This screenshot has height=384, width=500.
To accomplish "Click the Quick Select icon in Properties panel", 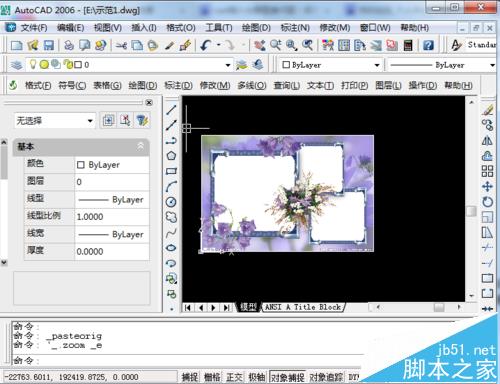I will [142, 120].
